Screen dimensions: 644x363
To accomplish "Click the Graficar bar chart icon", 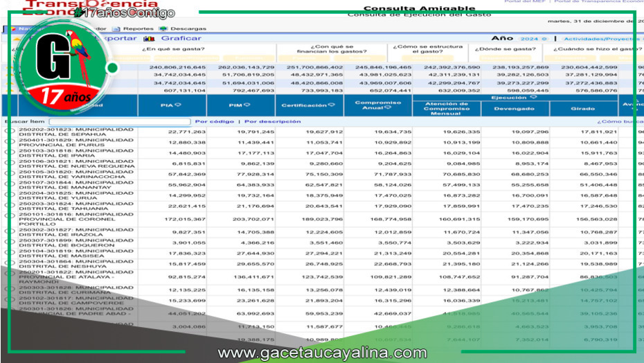I will (x=149, y=39).
